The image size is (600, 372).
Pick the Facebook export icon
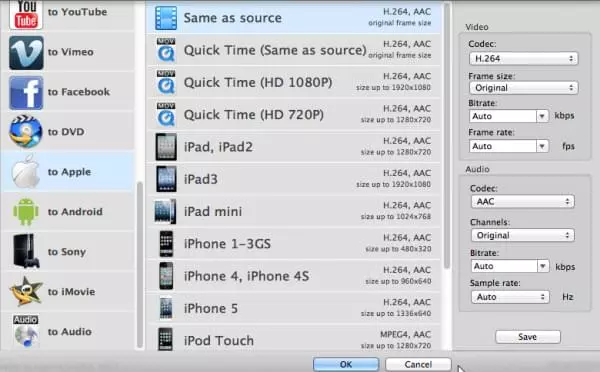pyautogui.click(x=26, y=93)
